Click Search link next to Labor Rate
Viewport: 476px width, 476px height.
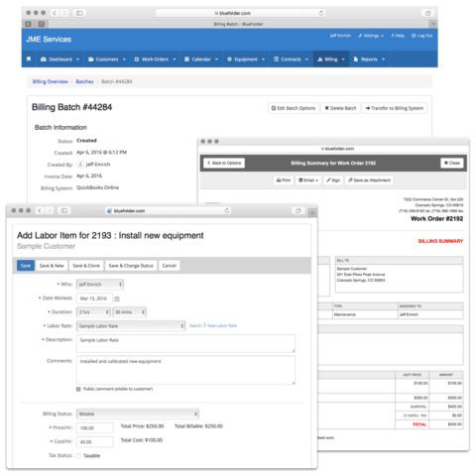[x=195, y=325]
